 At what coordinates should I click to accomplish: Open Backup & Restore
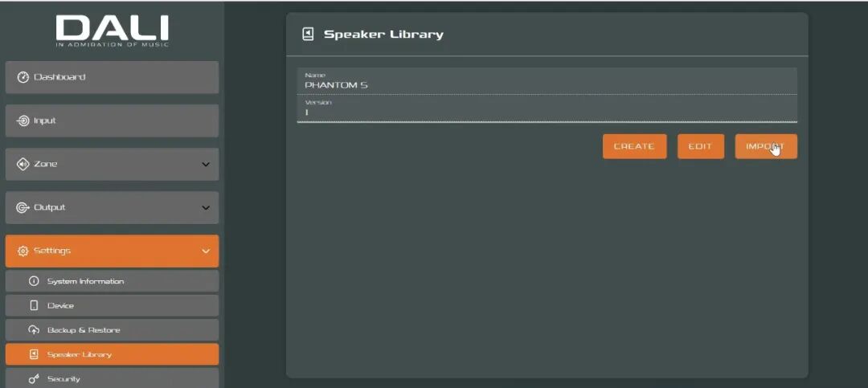(112, 330)
